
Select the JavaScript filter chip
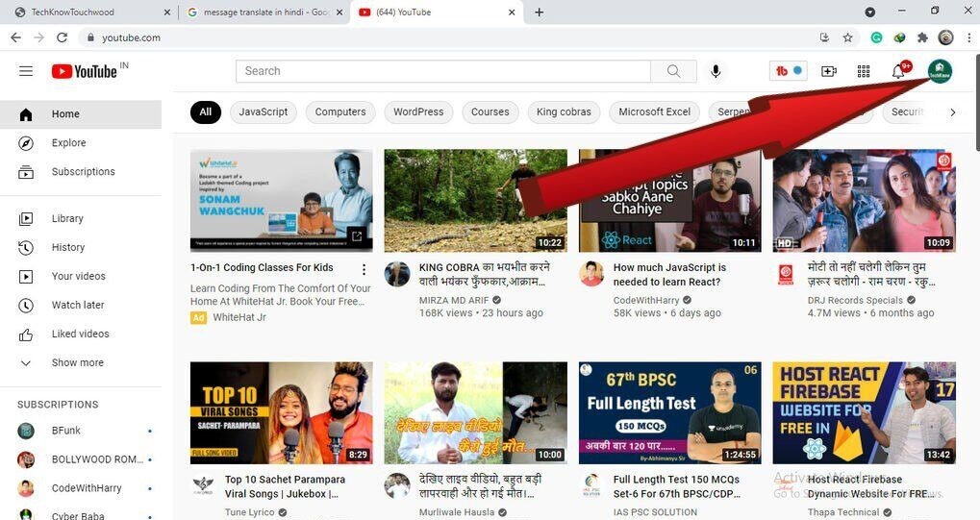(264, 111)
